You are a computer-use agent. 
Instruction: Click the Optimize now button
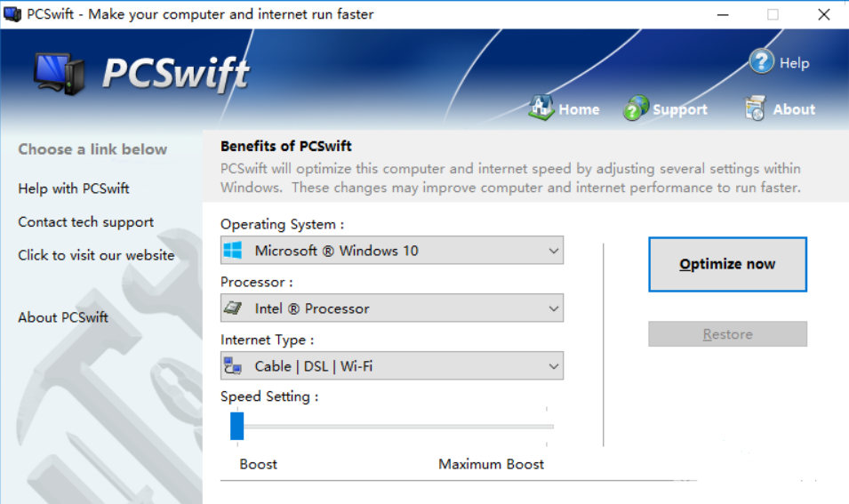point(728,264)
